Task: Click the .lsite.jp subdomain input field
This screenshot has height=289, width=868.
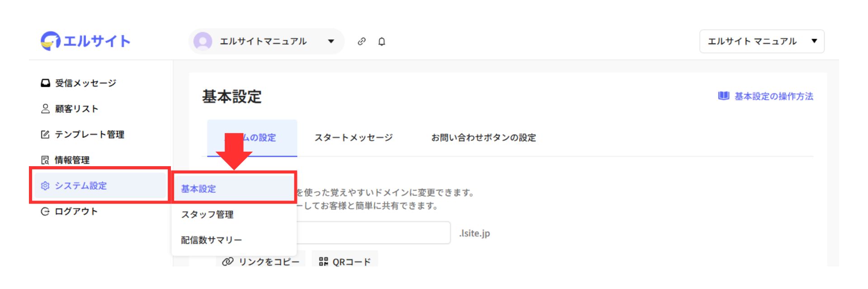Action: 373,233
